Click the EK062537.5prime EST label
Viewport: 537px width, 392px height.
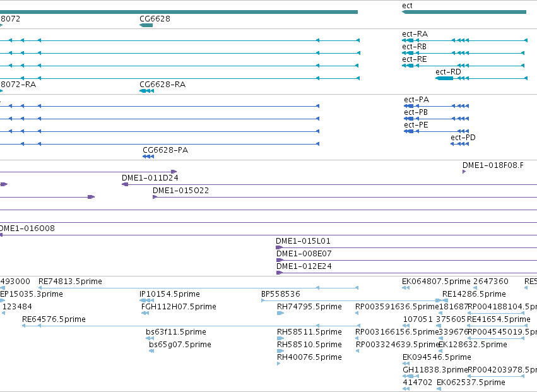471,383
